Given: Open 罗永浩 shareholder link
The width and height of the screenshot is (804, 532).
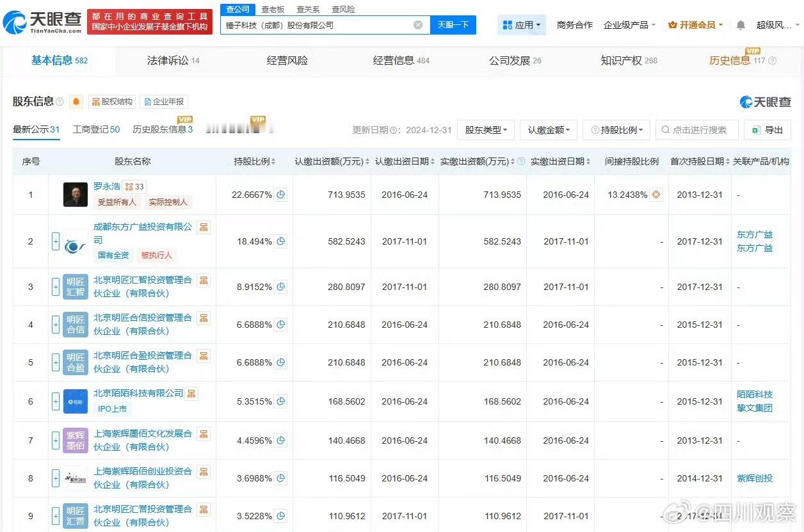Looking at the screenshot, I should point(107,186).
